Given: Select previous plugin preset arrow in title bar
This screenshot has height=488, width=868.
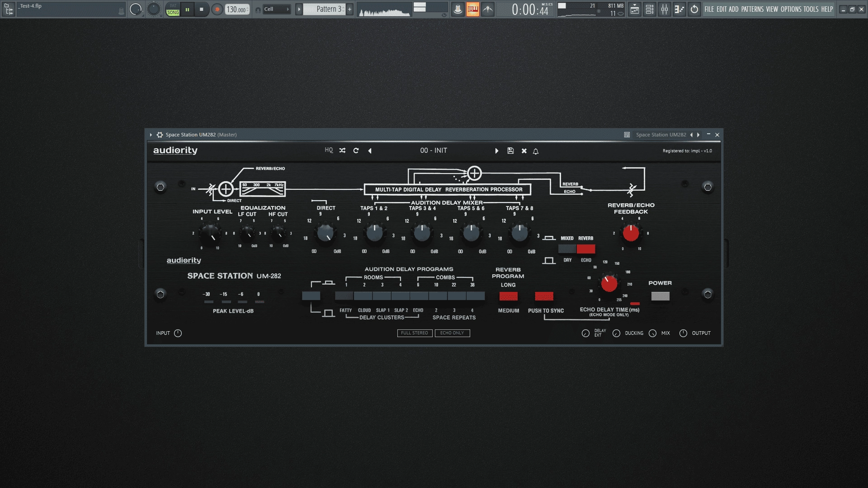Looking at the screenshot, I should coord(691,135).
